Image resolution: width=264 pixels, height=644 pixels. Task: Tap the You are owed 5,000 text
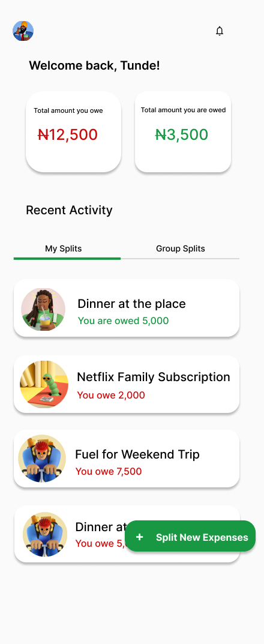click(x=123, y=320)
